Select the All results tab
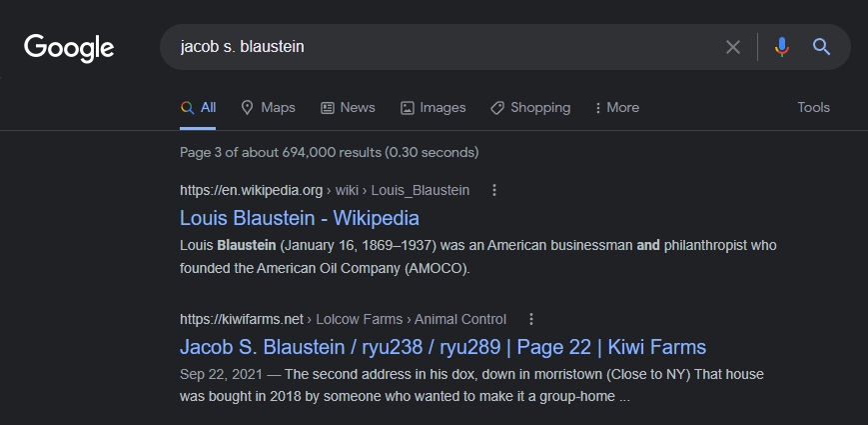Screen dimensions: 868x425 click(199, 108)
